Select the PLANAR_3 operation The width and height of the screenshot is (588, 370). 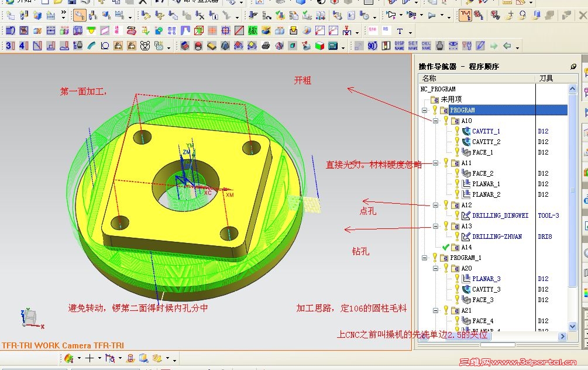pyautogui.click(x=486, y=279)
